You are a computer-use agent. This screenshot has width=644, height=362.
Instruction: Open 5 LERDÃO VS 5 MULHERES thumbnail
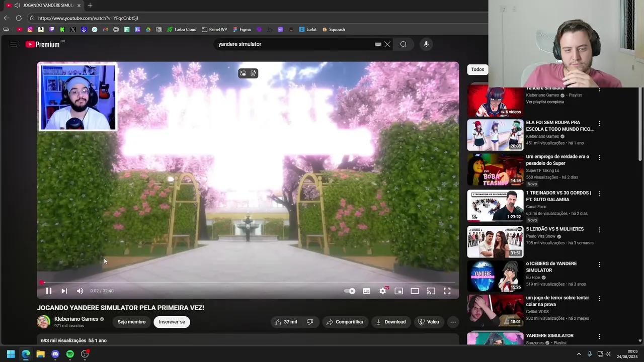tap(495, 242)
